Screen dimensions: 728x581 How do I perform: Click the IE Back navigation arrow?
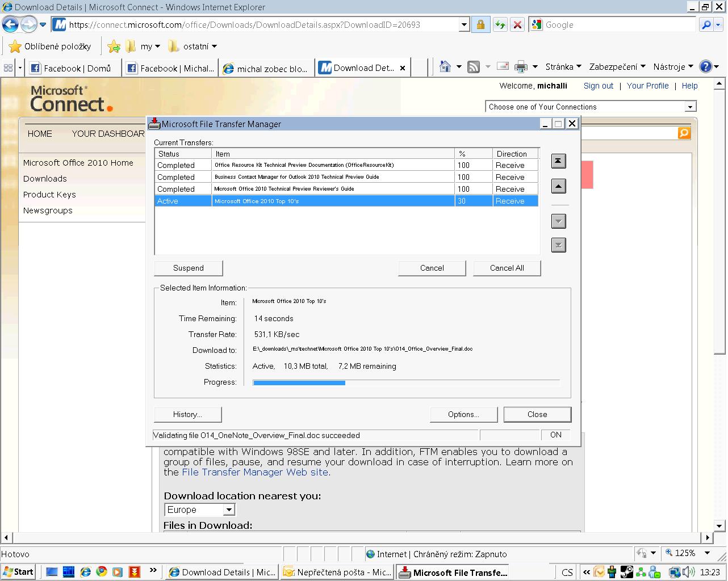tap(10, 24)
